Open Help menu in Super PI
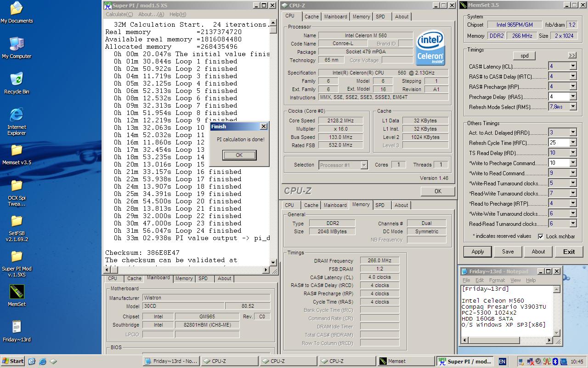This screenshot has width=588, height=368. (x=178, y=14)
